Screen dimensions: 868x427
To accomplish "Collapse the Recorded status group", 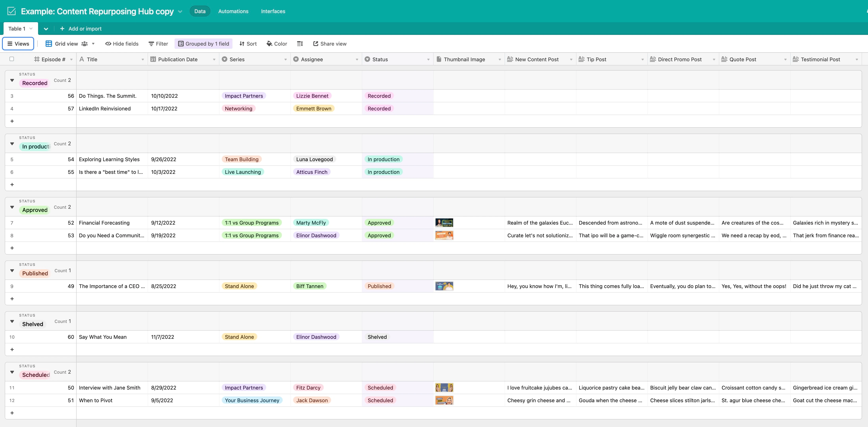I will [12, 80].
